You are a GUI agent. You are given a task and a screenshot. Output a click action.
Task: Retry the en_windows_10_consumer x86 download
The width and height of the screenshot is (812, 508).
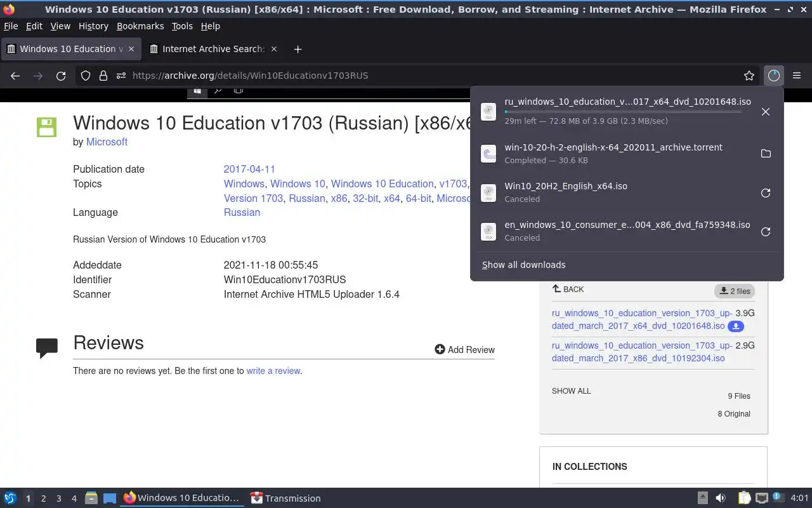click(766, 232)
